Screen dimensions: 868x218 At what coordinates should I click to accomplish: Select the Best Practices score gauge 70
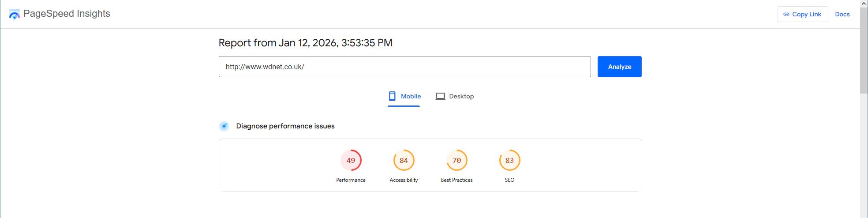[457, 160]
